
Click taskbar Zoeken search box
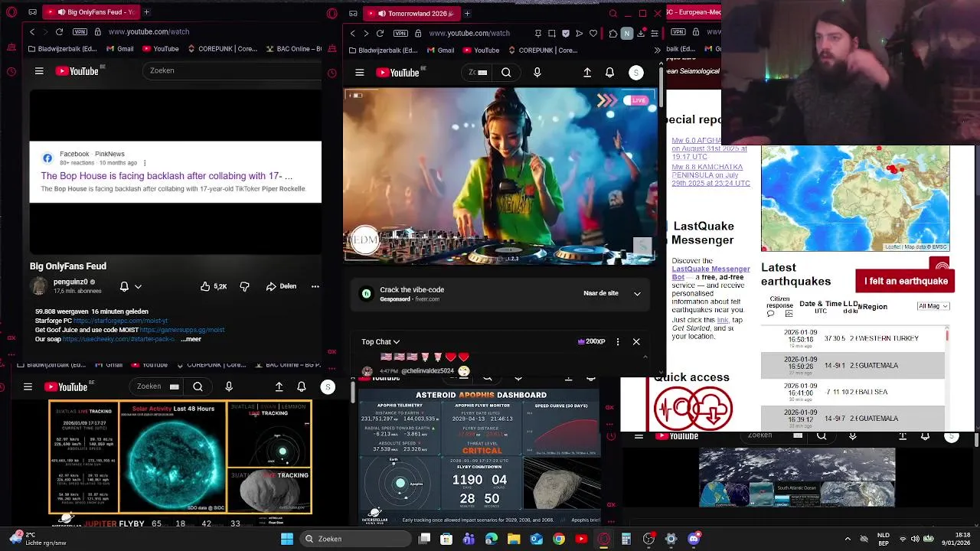point(355,539)
